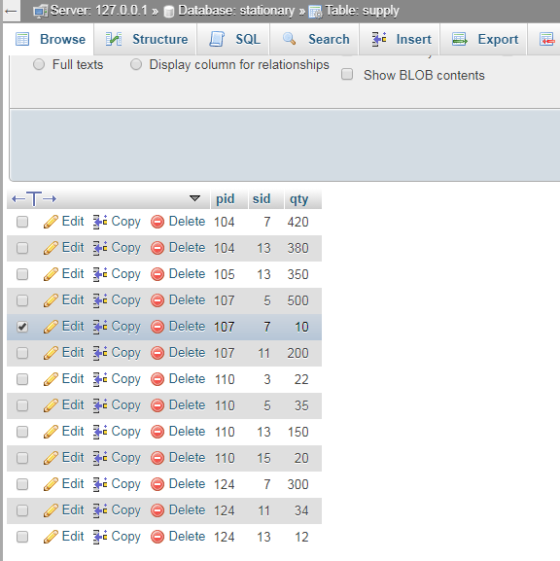
Task: Click the Copy link for row qty 500
Action: click(x=126, y=301)
